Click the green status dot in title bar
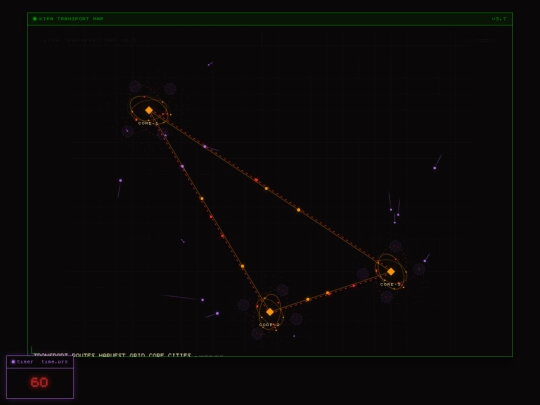Image resolution: width=540 pixels, height=405 pixels. pyautogui.click(x=35, y=19)
